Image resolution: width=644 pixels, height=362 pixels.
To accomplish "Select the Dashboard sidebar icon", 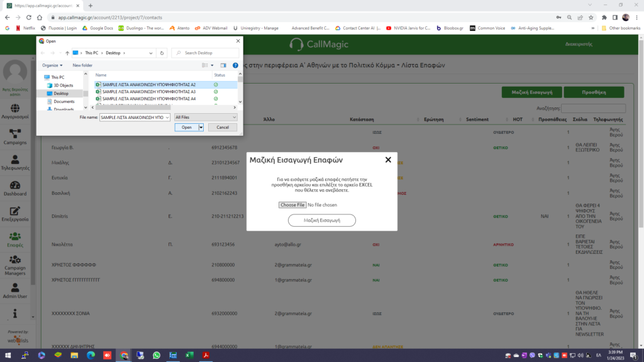I will [16, 187].
